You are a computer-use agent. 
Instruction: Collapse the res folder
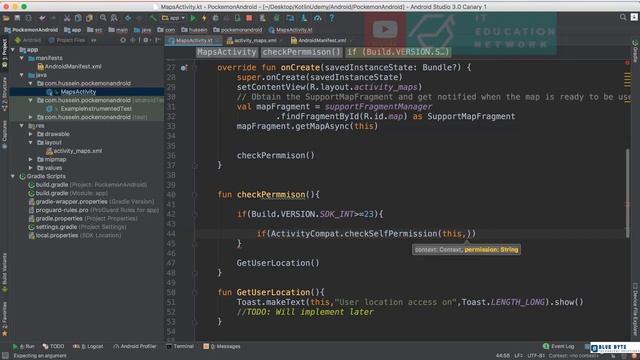click(x=22, y=126)
